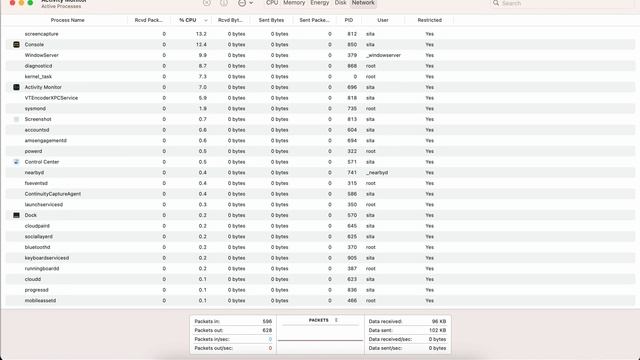This screenshot has height=360, width=640.
Task: Switch to the Energy tab
Action: click(x=320, y=3)
